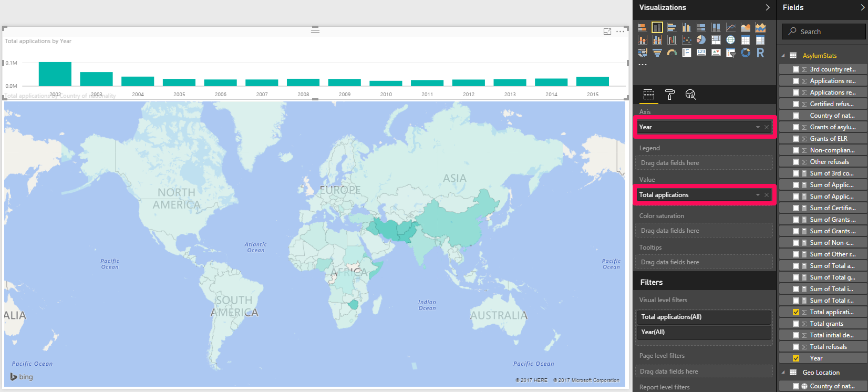Select the Sum of 3rd co... measure
This screenshot has width=868, height=392.
[x=823, y=173]
